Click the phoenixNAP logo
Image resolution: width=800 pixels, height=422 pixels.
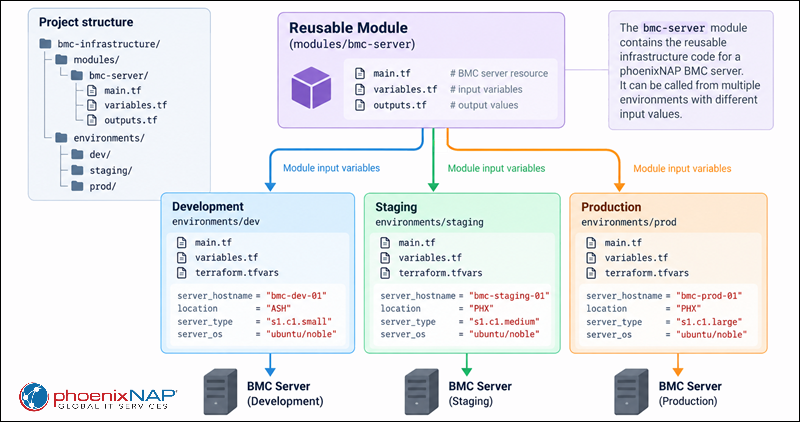pyautogui.click(x=98, y=397)
